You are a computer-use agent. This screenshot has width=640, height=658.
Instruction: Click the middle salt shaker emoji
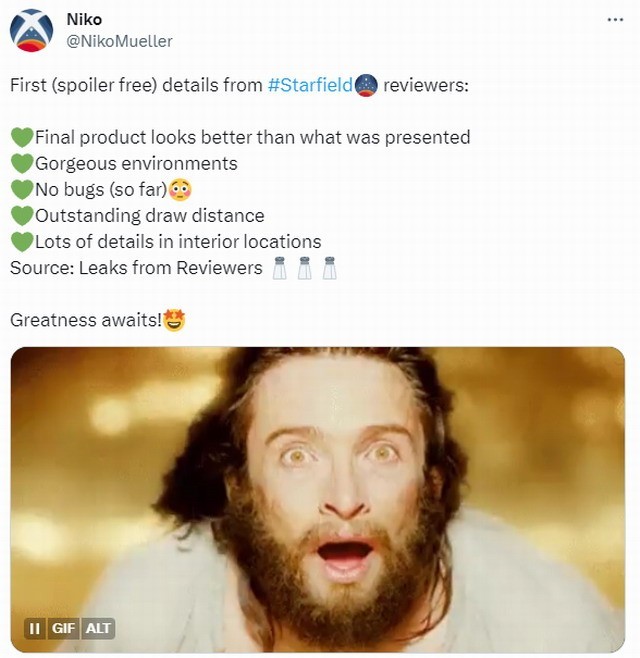pos(305,268)
